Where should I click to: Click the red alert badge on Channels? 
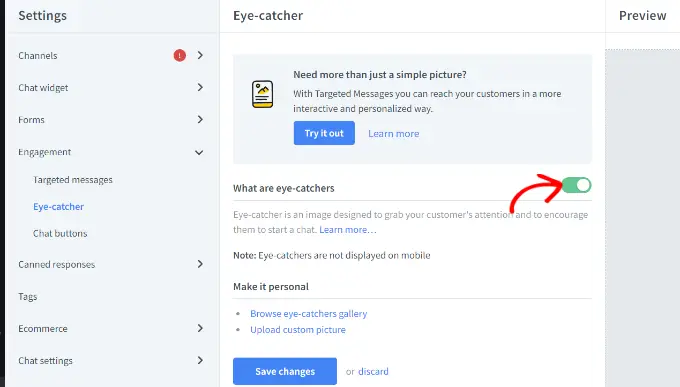point(180,56)
